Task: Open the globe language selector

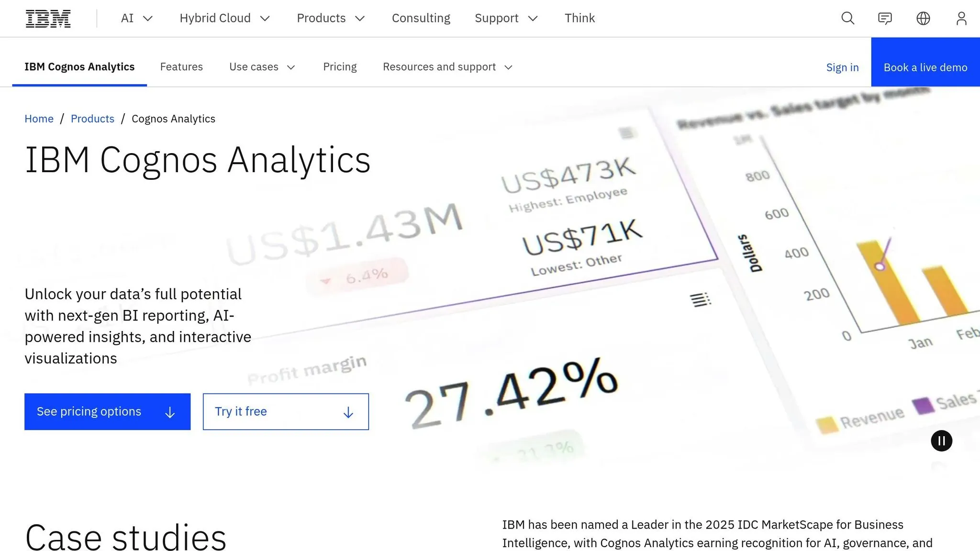Action: (923, 18)
